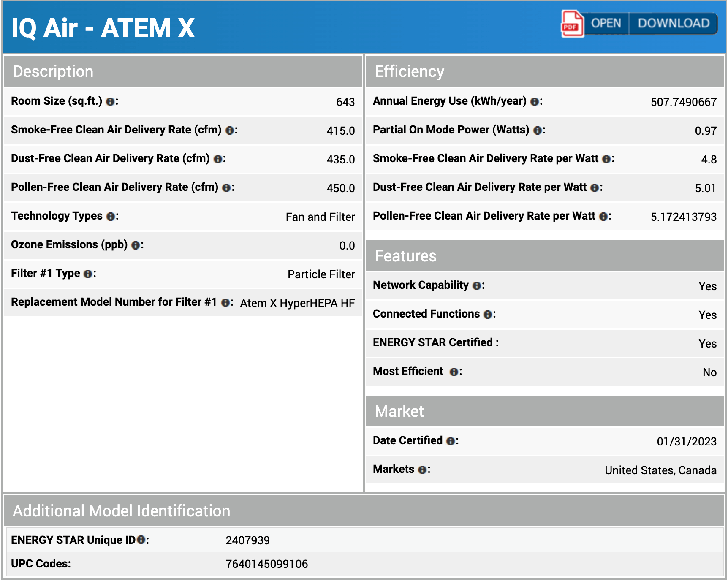Click info icon for Dust-Free Rate per Watt

pos(595,188)
